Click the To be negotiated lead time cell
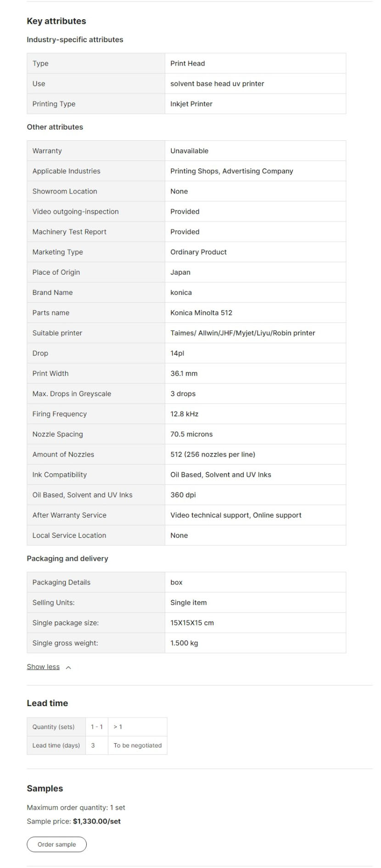Screen dimensions: 381x868 point(138,745)
